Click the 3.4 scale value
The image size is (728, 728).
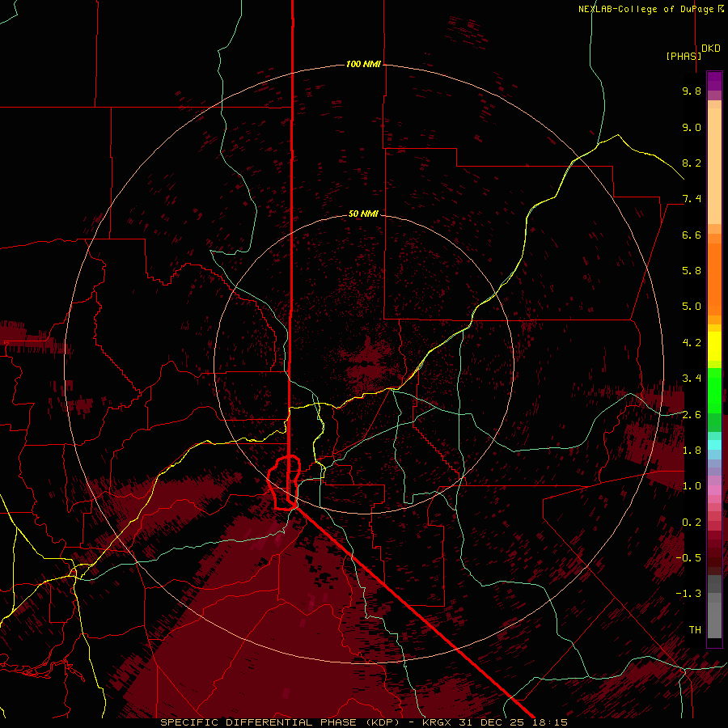[x=692, y=379]
